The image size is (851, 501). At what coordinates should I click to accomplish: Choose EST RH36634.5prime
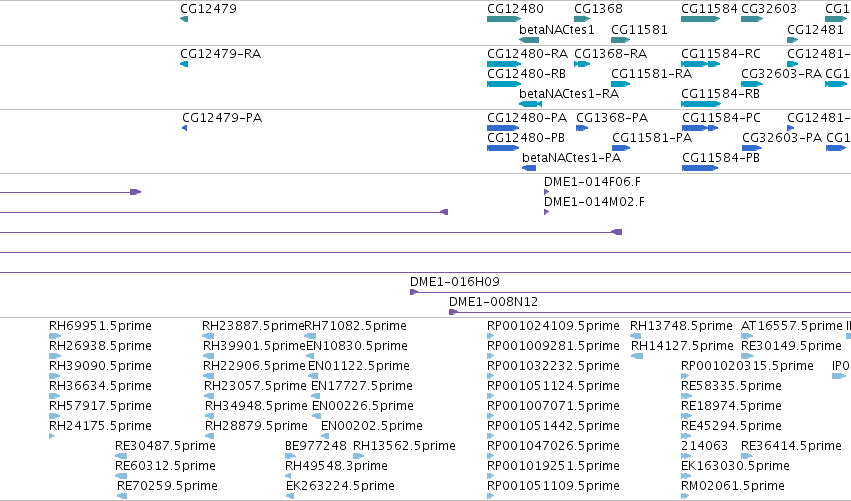[x=55, y=396]
